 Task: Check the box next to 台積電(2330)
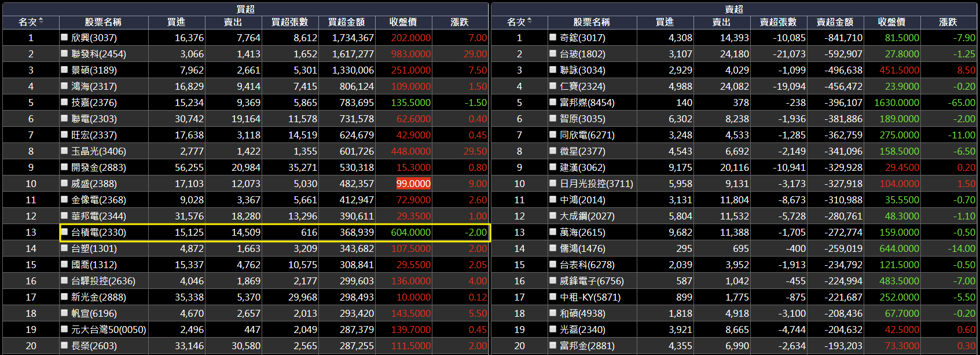[x=64, y=232]
